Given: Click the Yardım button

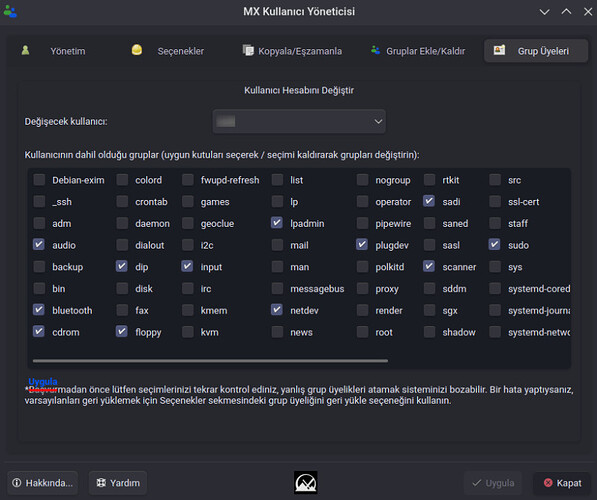Looking at the screenshot, I should (118, 483).
